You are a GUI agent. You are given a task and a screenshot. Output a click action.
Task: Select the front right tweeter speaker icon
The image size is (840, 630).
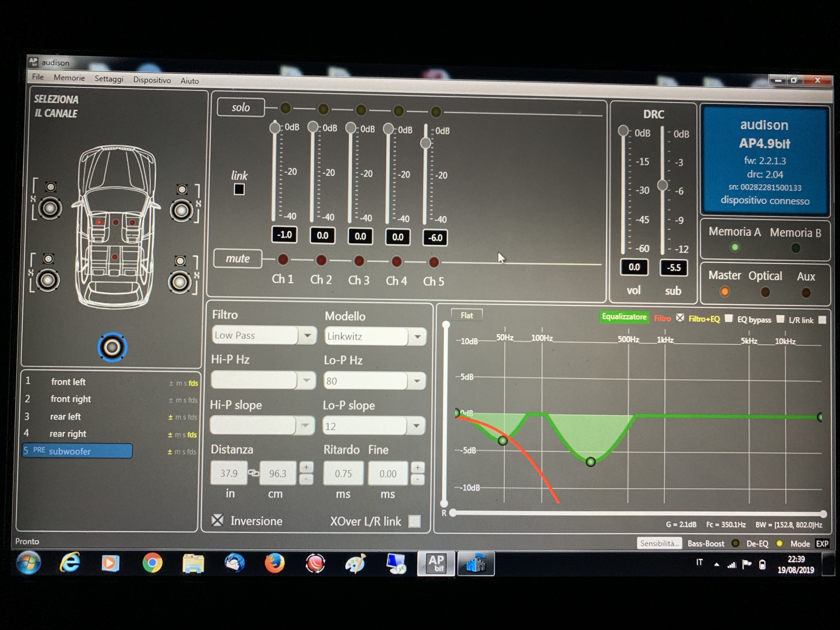(x=182, y=189)
